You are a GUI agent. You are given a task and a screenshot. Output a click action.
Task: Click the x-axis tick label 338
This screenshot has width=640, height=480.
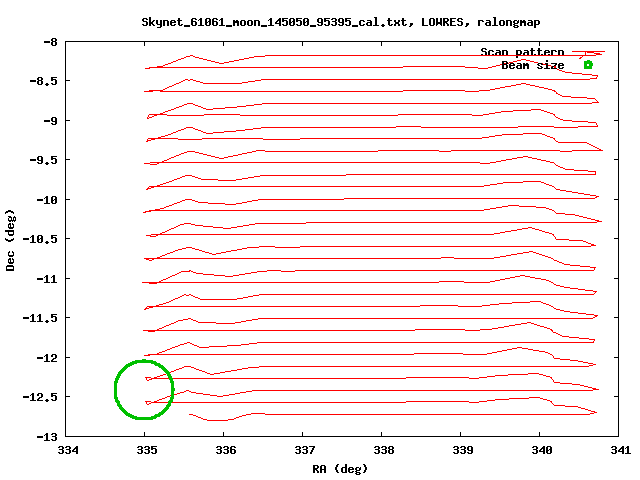(384, 450)
